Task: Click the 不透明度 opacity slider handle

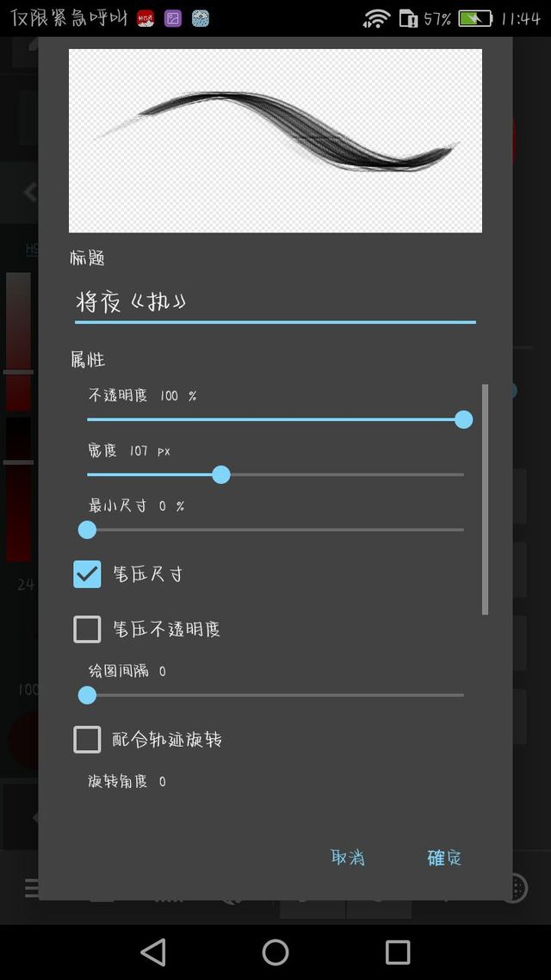Action: tap(463, 419)
